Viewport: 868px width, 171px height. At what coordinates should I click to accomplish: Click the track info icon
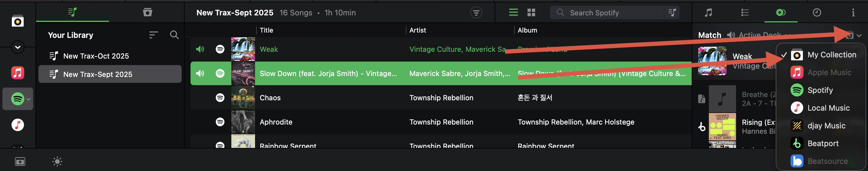[853, 13]
